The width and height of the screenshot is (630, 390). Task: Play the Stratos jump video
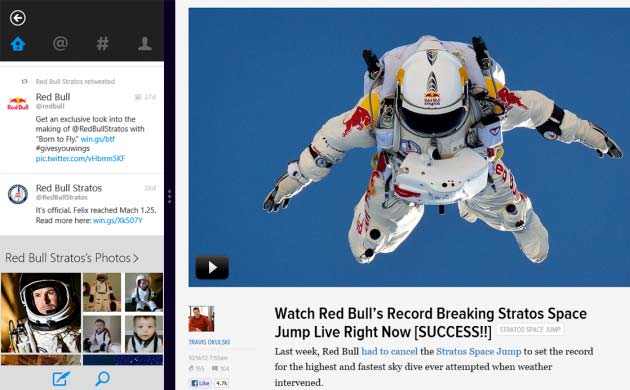click(212, 267)
